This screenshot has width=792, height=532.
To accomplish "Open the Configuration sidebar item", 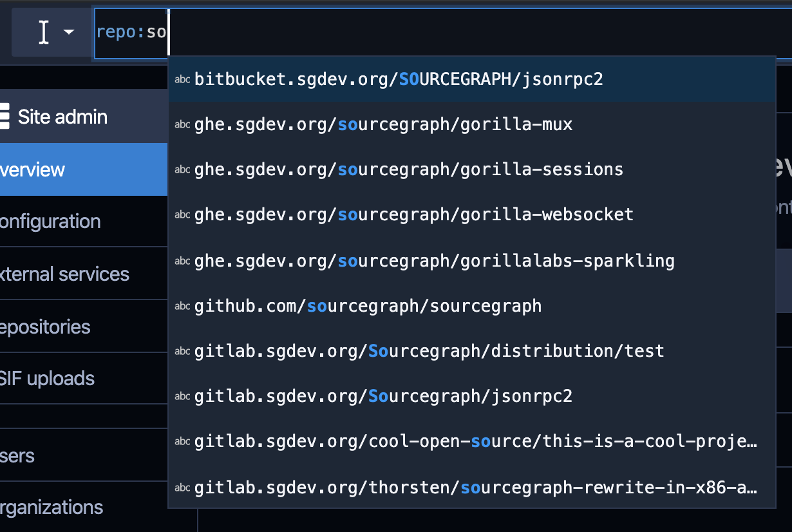I will (84, 222).
